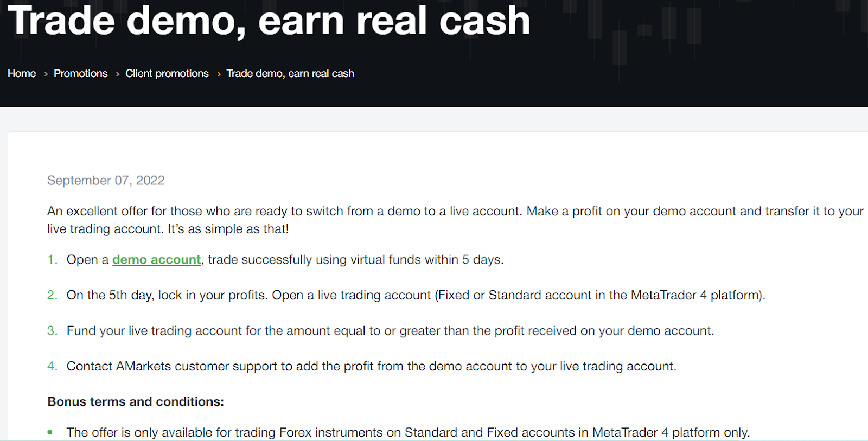Click the date September 07, 2022
This screenshot has height=441, width=868.
(106, 181)
